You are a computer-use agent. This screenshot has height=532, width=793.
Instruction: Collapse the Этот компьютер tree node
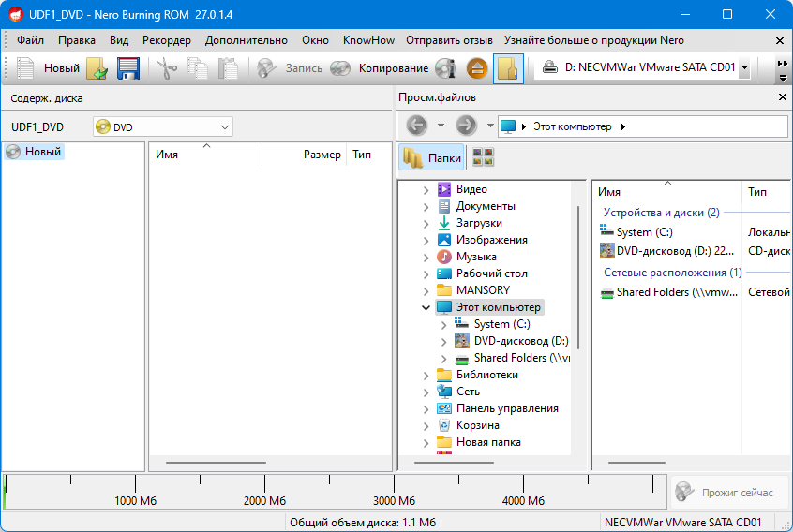(426, 307)
